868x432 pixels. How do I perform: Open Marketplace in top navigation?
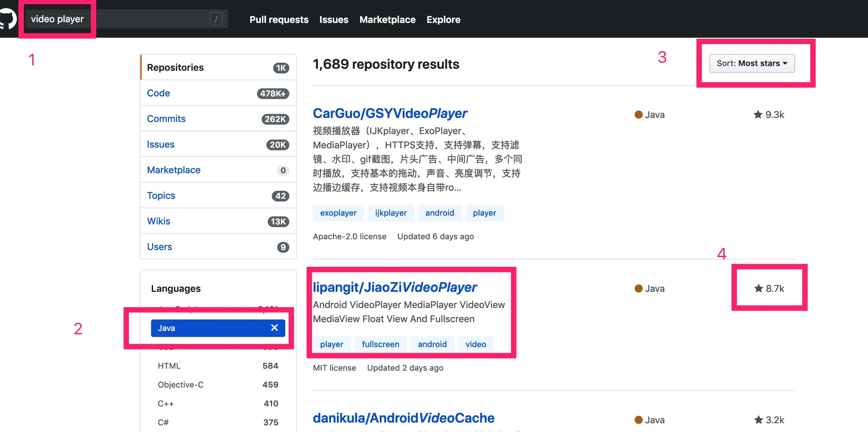click(x=387, y=20)
